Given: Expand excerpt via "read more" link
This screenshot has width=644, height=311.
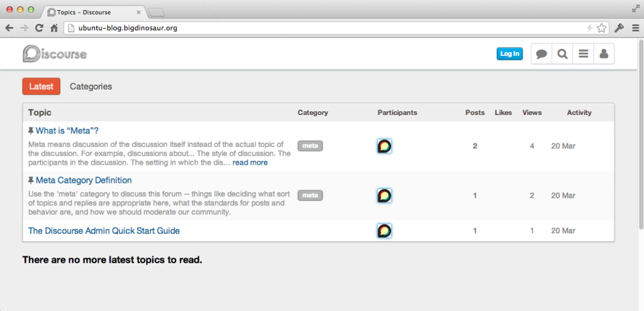Looking at the screenshot, I should tap(250, 163).
